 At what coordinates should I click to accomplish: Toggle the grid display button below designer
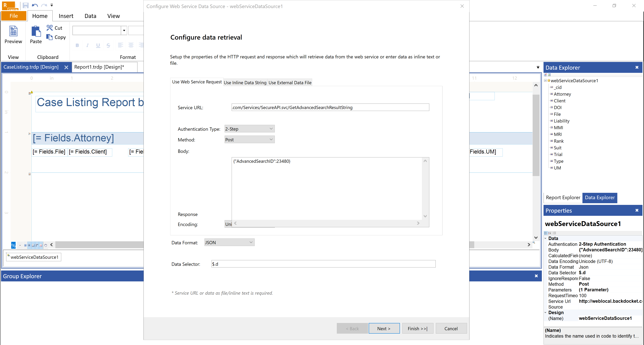[25, 245]
